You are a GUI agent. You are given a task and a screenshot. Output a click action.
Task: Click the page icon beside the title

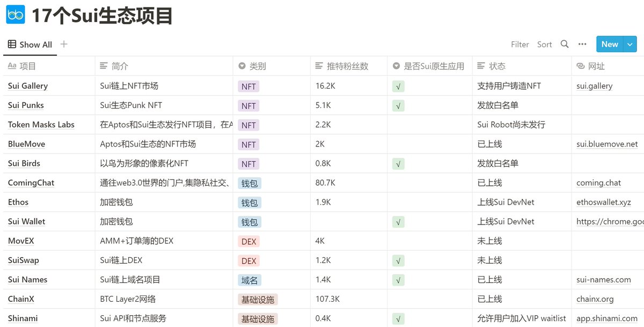(16, 14)
